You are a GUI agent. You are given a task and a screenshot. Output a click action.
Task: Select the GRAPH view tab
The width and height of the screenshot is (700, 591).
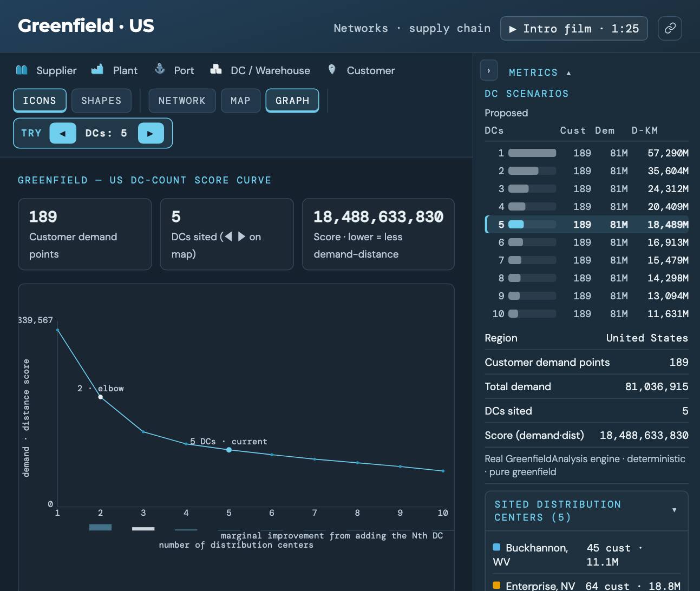coord(292,101)
